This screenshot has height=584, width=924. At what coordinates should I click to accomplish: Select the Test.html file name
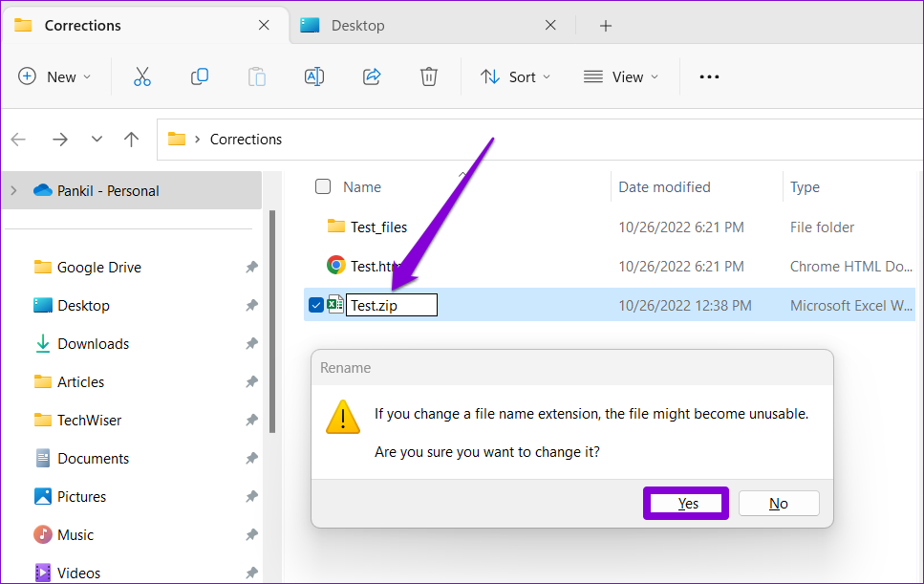pyautogui.click(x=376, y=267)
